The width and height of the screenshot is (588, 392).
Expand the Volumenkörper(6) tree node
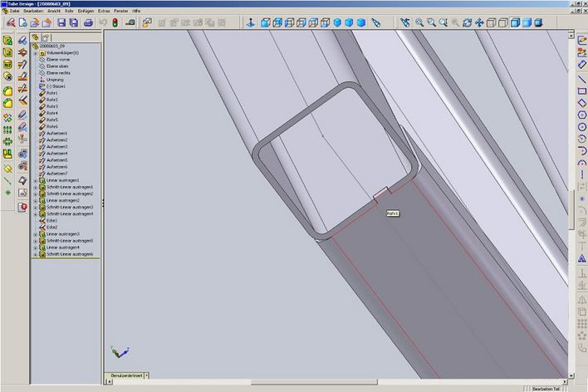point(35,52)
